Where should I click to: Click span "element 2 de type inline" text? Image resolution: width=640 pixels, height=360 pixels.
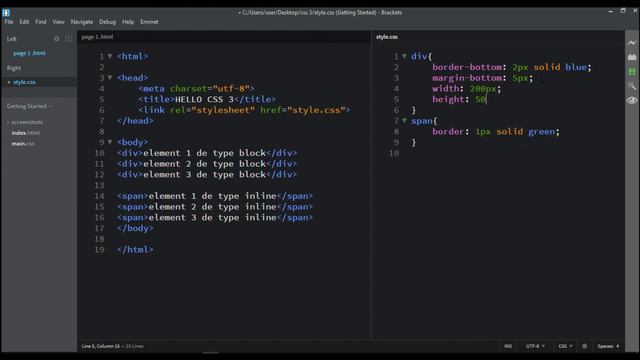pos(212,207)
